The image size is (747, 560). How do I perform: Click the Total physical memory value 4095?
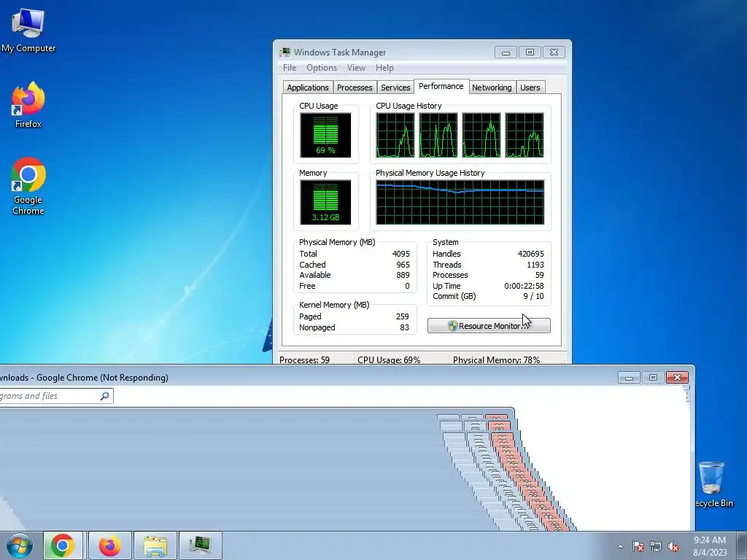coord(400,254)
